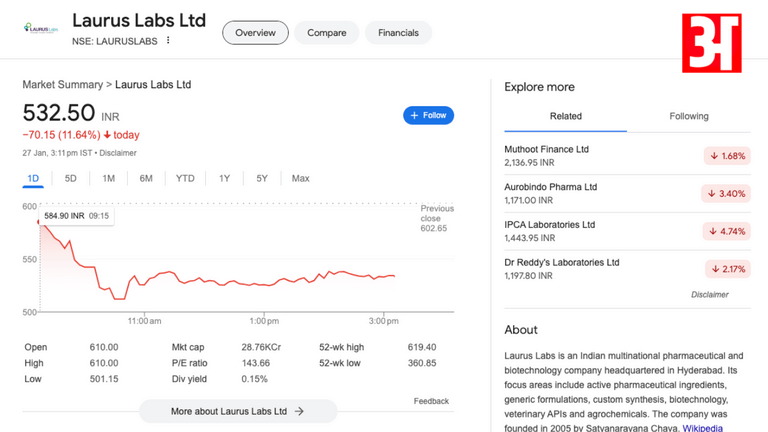Click the Market Summary breadcrumb link

[63, 84]
